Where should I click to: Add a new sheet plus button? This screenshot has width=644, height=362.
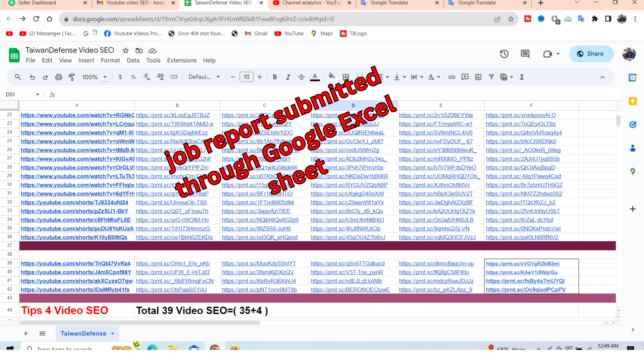pos(25,334)
